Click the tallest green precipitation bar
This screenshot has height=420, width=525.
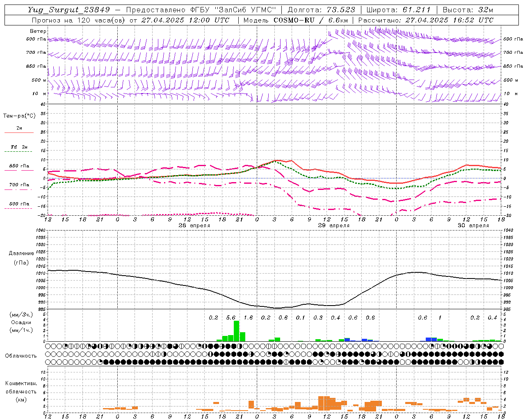(236, 331)
